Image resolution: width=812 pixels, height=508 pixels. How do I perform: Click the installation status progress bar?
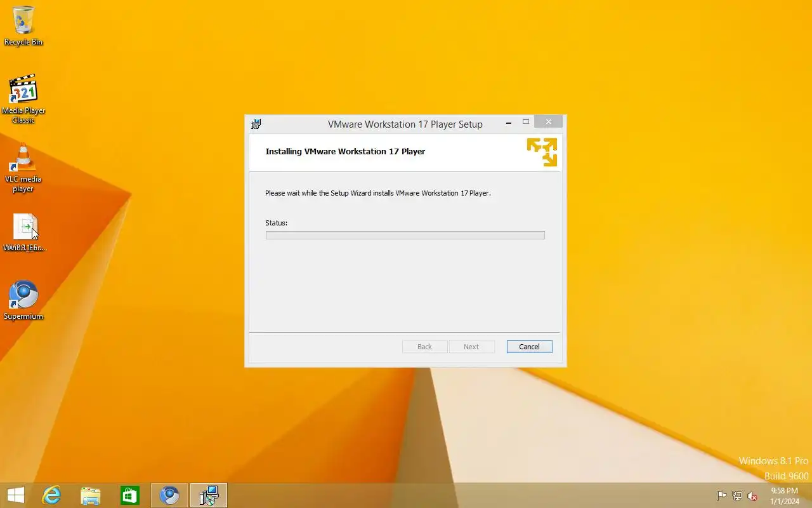tap(405, 235)
